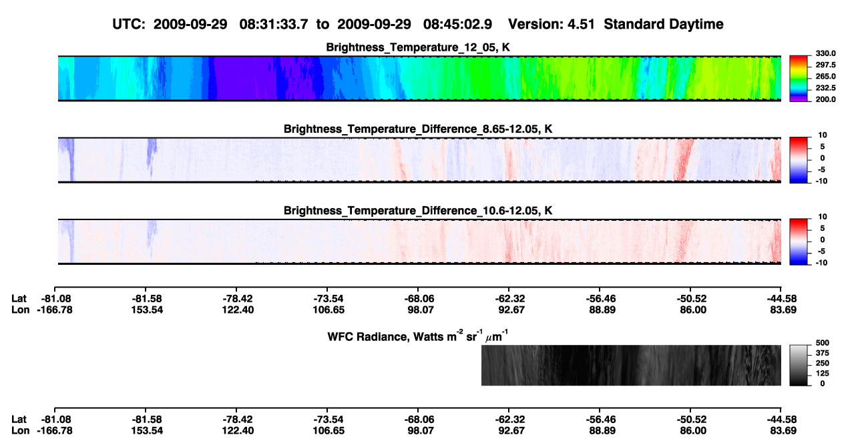Click latitude -50.52 under the 10.6-12.05 panel
The image size is (868, 445).
pyautogui.click(x=690, y=298)
